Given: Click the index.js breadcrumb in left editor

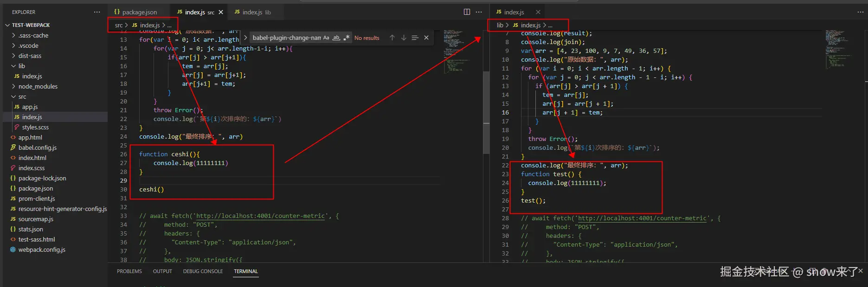Looking at the screenshot, I should [150, 25].
